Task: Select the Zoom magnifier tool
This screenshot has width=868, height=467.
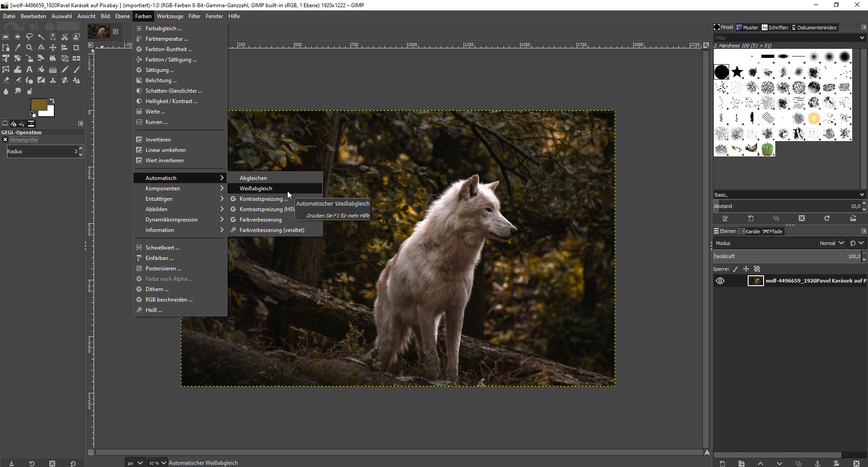Action: coord(29,47)
